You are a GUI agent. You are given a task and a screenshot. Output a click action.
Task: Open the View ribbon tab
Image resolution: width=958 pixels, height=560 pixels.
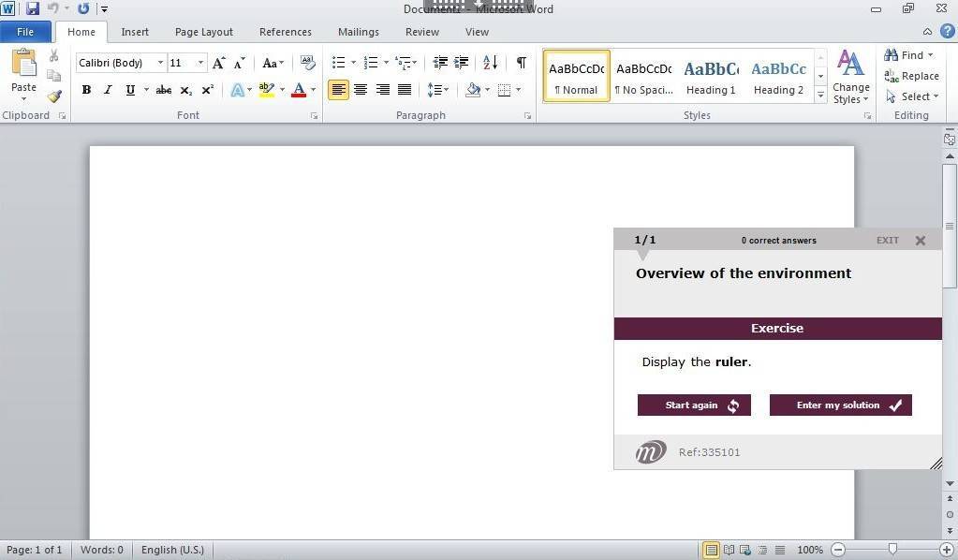pos(477,32)
